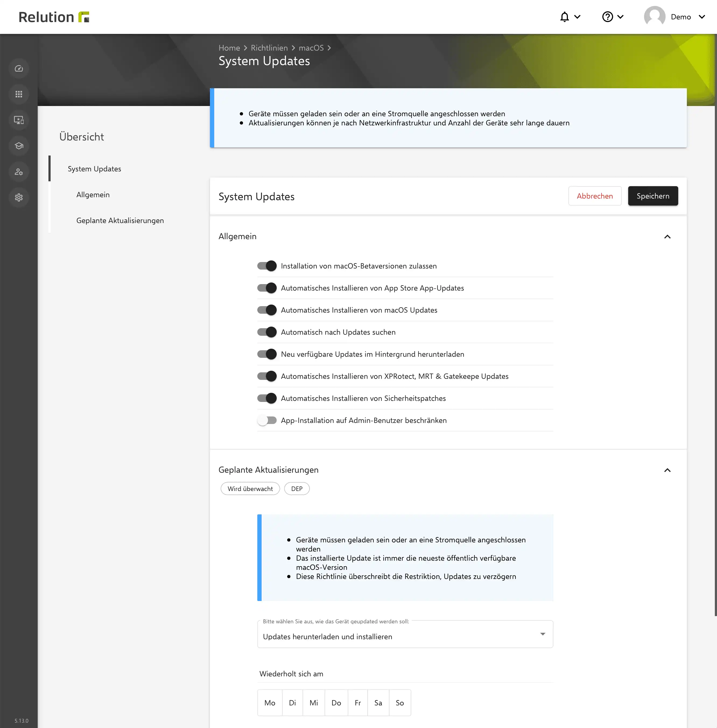Toggle automatic App Store App-Updates installation
717x728 pixels.
(267, 288)
